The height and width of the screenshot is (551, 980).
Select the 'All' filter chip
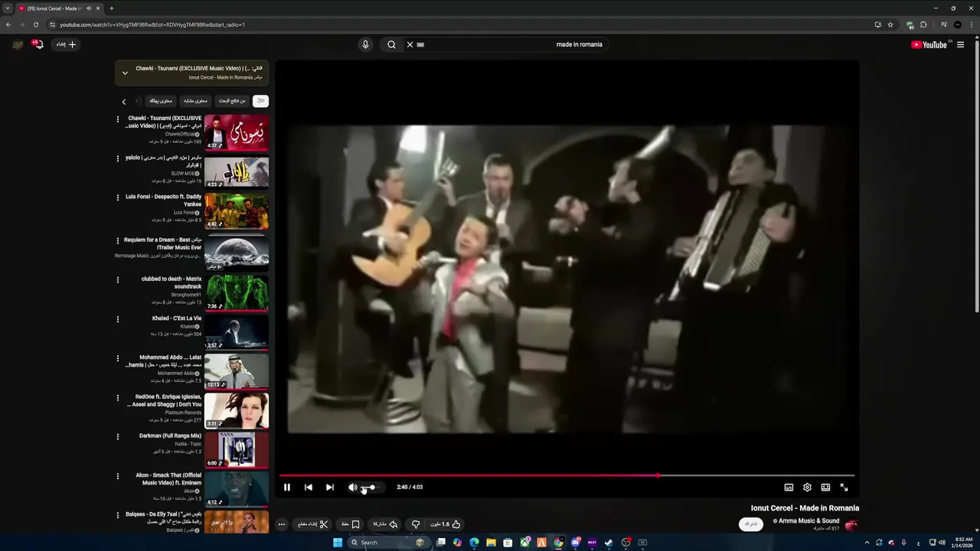tap(260, 101)
